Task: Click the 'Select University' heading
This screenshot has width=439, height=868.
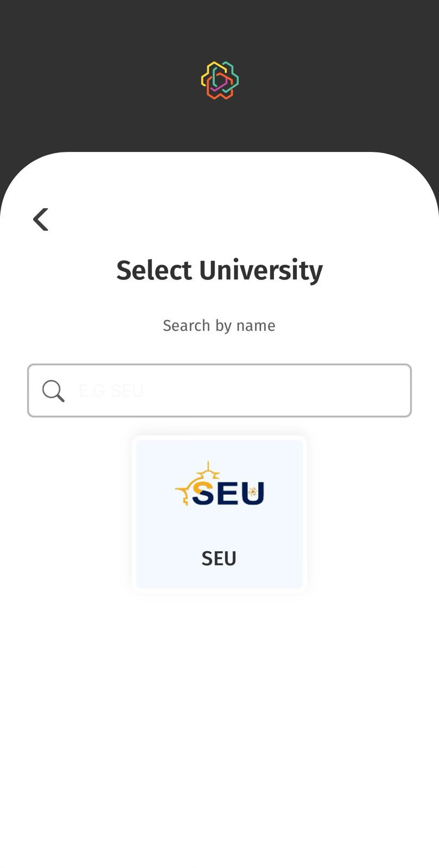Action: [x=219, y=270]
